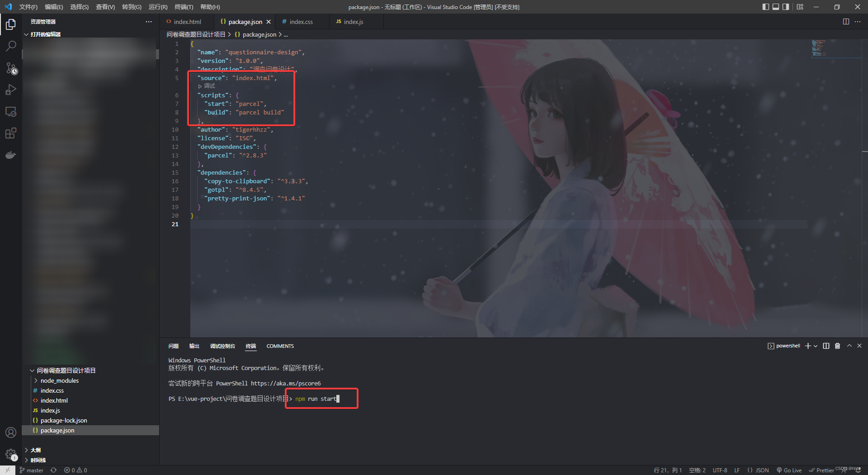Open the Run and Debug view
The width and height of the screenshot is (868, 475).
click(11, 90)
